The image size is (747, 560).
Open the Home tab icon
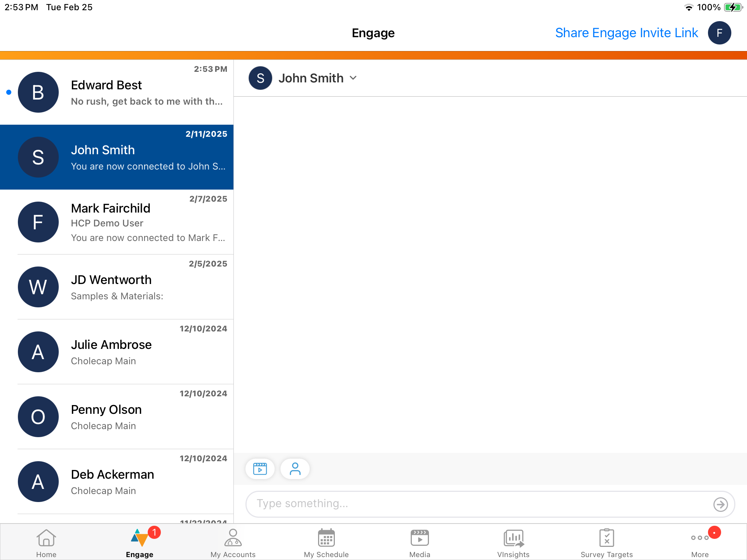(x=46, y=542)
